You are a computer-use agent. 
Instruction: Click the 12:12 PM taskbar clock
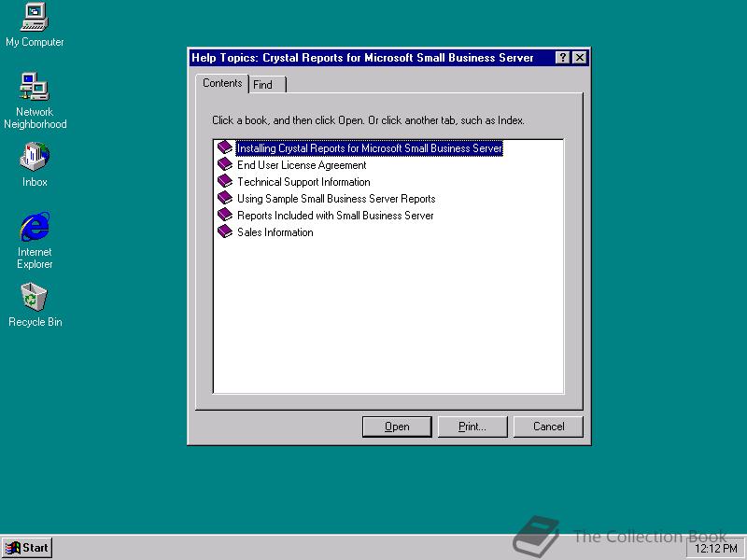coord(715,549)
